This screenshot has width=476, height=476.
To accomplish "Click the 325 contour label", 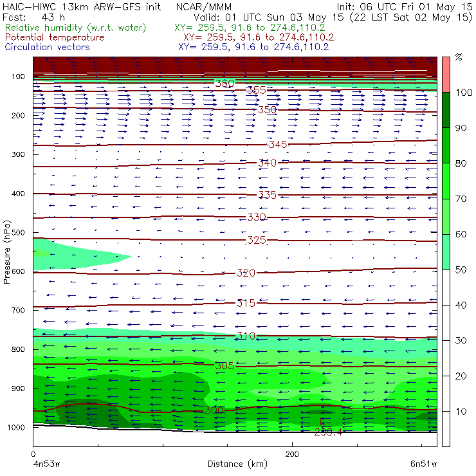I will [x=257, y=240].
